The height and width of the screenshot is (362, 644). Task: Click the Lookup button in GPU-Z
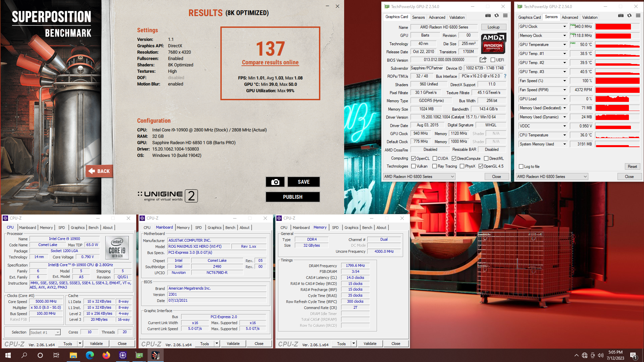tap(493, 27)
